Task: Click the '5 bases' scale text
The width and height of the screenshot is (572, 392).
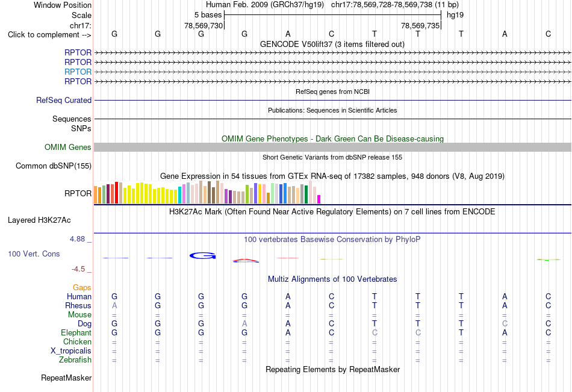Action: (208, 15)
